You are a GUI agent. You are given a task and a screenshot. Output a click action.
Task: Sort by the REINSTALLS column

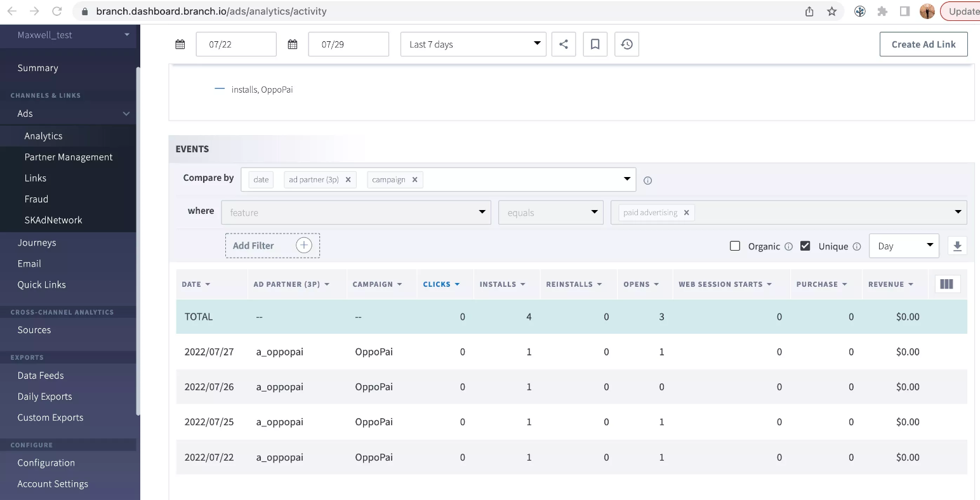[x=574, y=284]
